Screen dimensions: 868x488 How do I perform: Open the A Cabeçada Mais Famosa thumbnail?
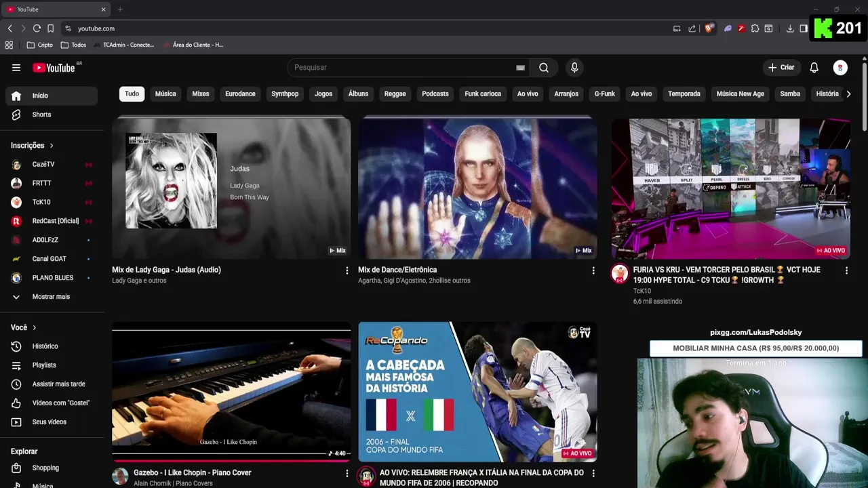click(x=477, y=392)
